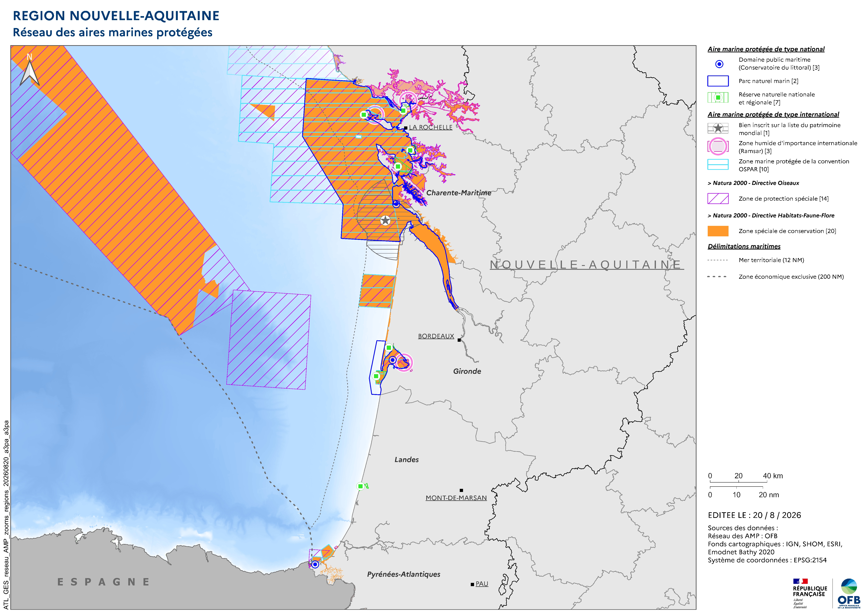Click the PAU city label
The image size is (868, 614).
(x=482, y=584)
